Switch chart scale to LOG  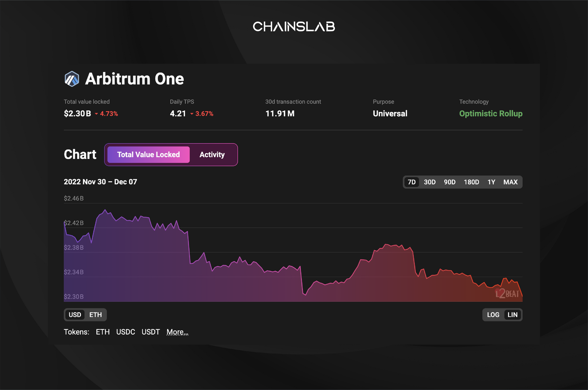click(493, 315)
